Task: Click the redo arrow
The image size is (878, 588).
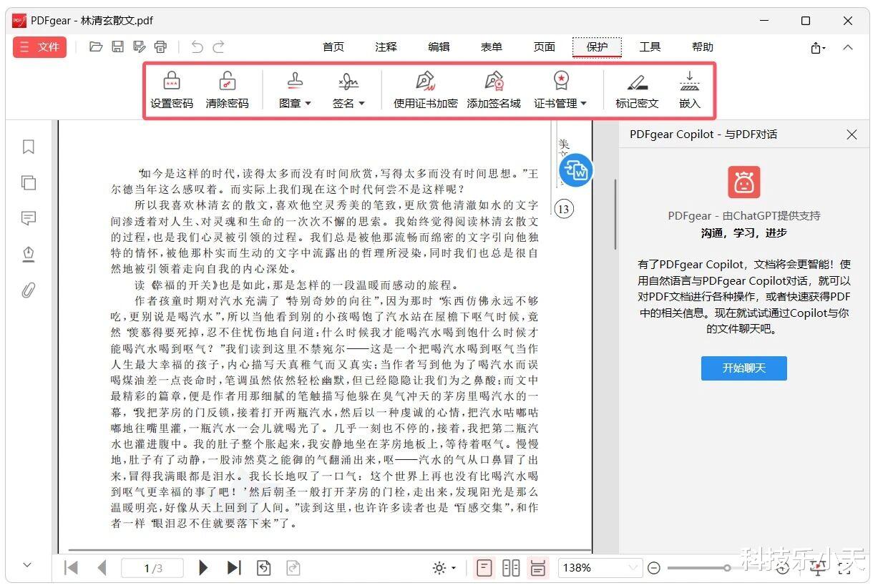Action: (219, 47)
